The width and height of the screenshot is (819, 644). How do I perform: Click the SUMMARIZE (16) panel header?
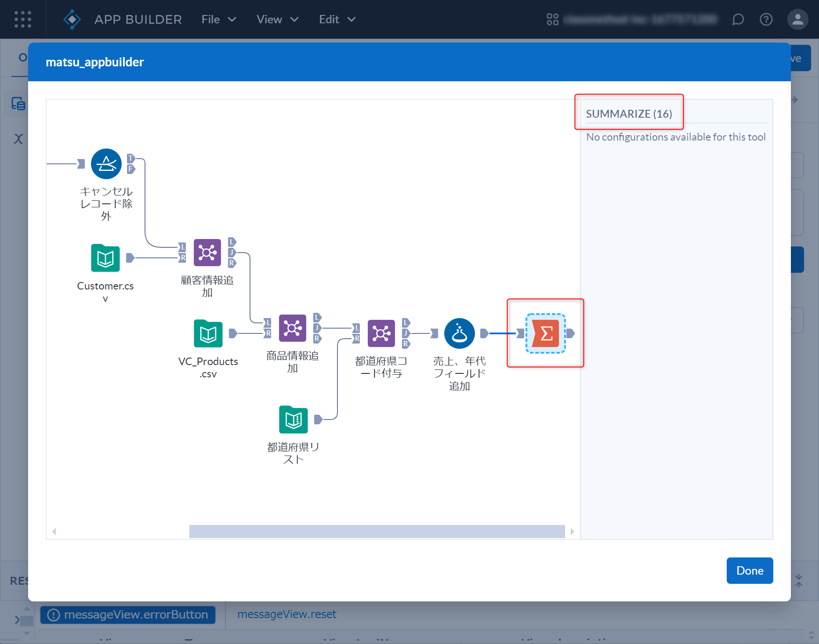coord(629,113)
